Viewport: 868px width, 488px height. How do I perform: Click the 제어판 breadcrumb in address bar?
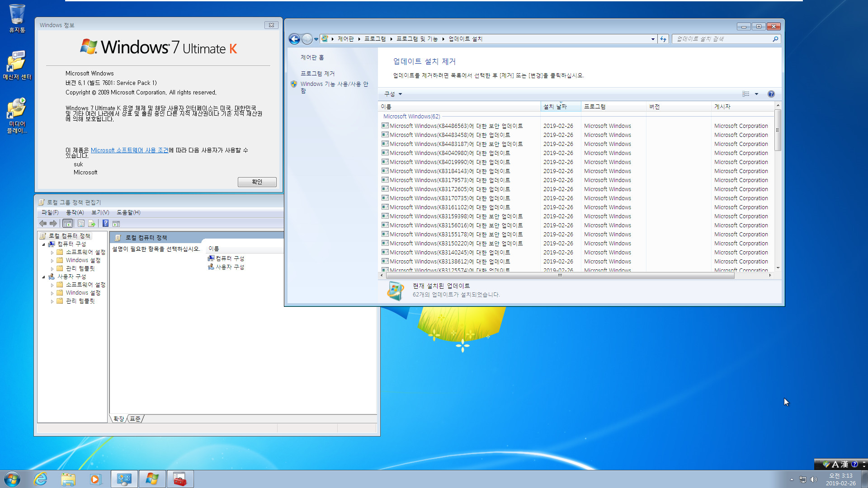345,39
